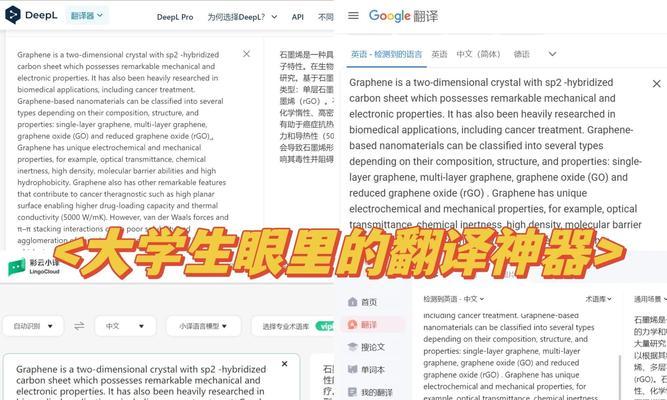This screenshot has width=667, height=400.
Task: Select the 德语 language tab
Action: point(522,54)
